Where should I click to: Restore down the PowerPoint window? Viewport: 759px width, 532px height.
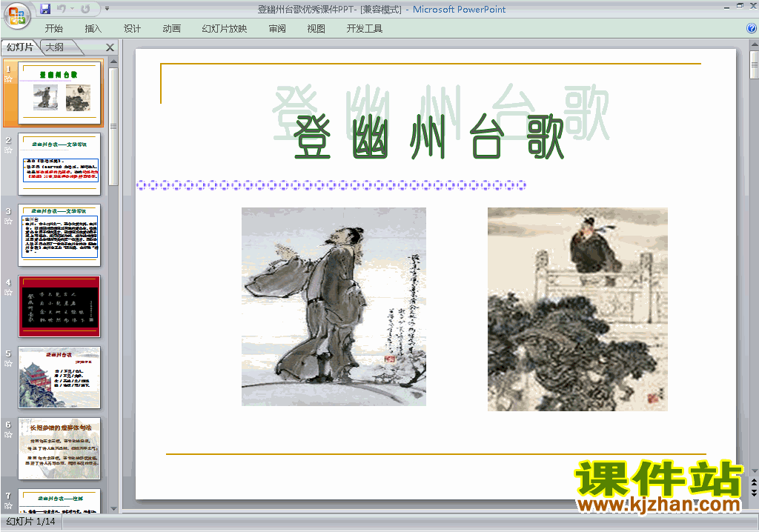[740, 6]
